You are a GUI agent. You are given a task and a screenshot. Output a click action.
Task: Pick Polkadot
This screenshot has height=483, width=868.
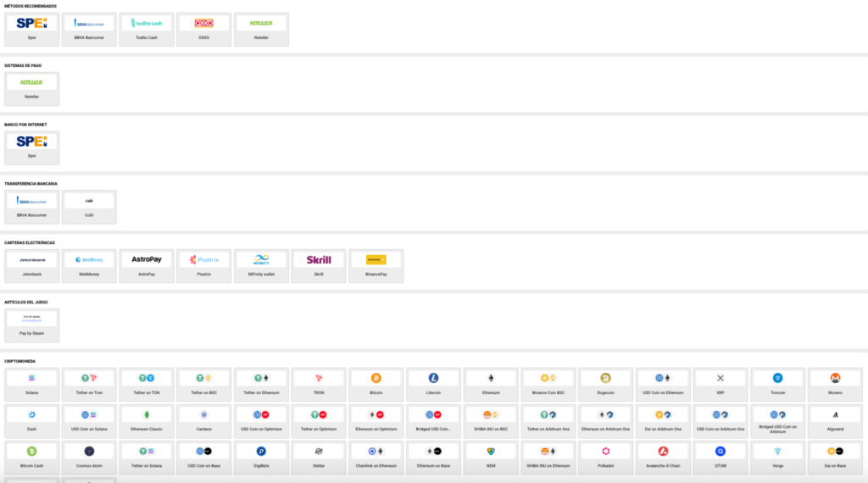605,458
